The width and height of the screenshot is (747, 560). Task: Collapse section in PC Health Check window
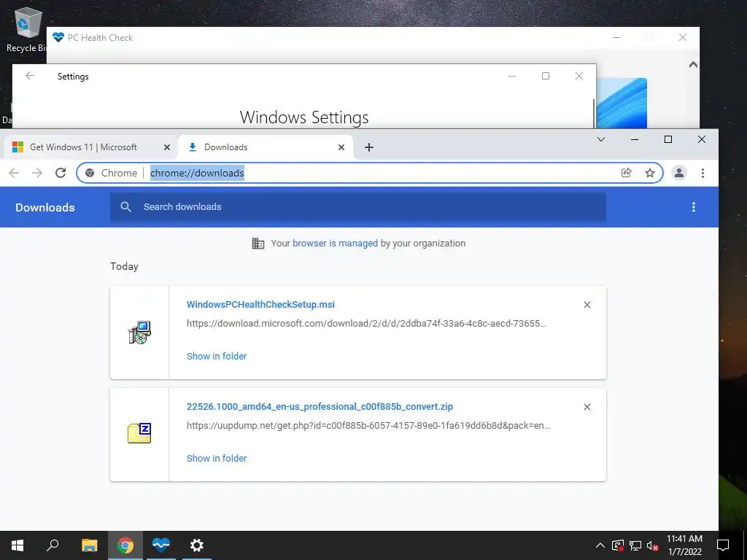tap(693, 64)
